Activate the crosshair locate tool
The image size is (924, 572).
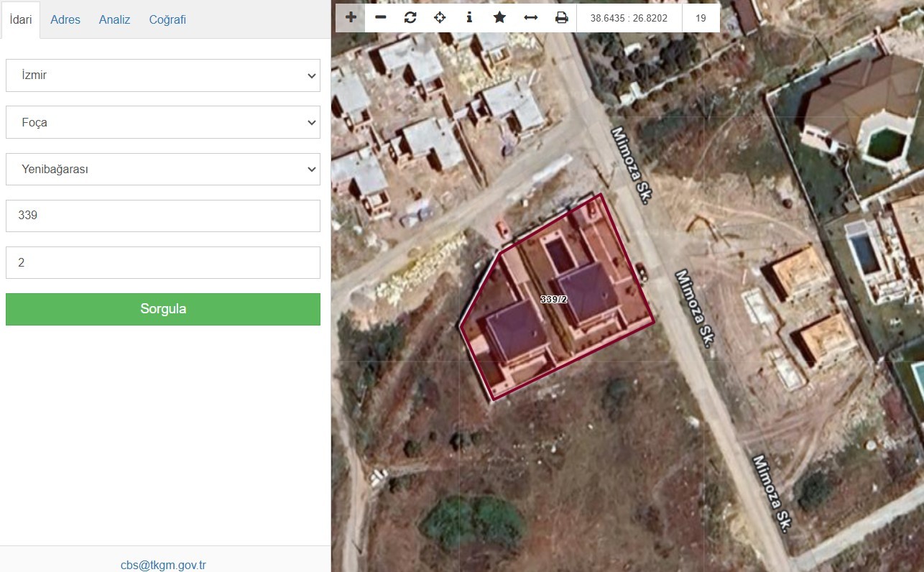click(x=440, y=17)
